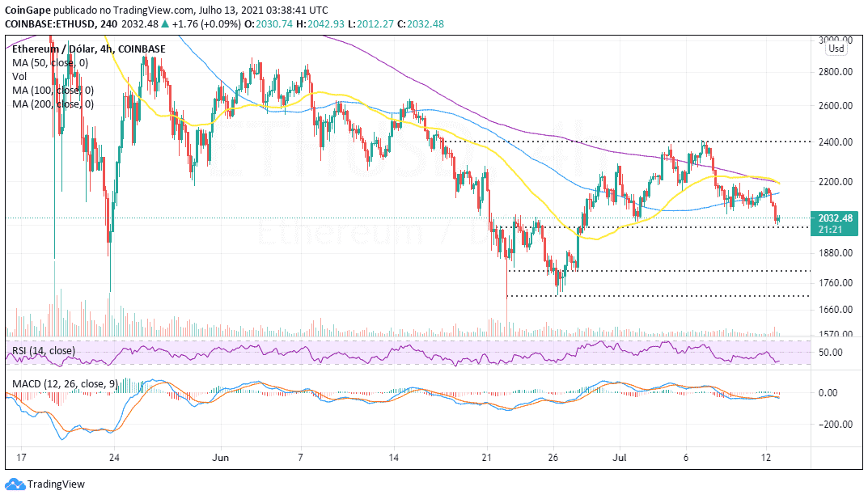Click the 1760.00 price axis label
This screenshot has height=499, width=868.
[x=836, y=283]
